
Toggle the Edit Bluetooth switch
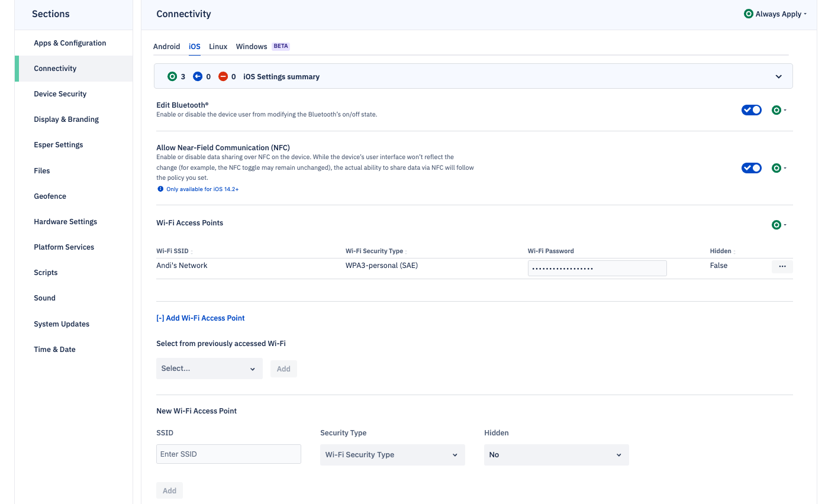pos(751,110)
